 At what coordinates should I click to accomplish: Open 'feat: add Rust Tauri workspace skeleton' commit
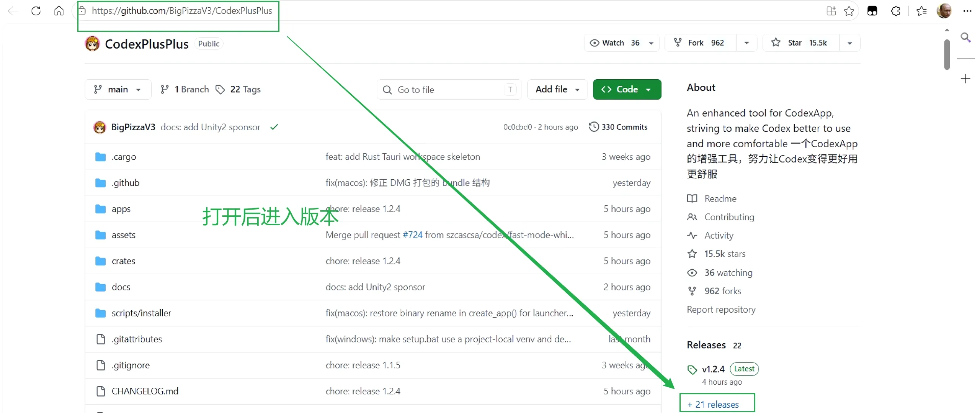coord(403,157)
